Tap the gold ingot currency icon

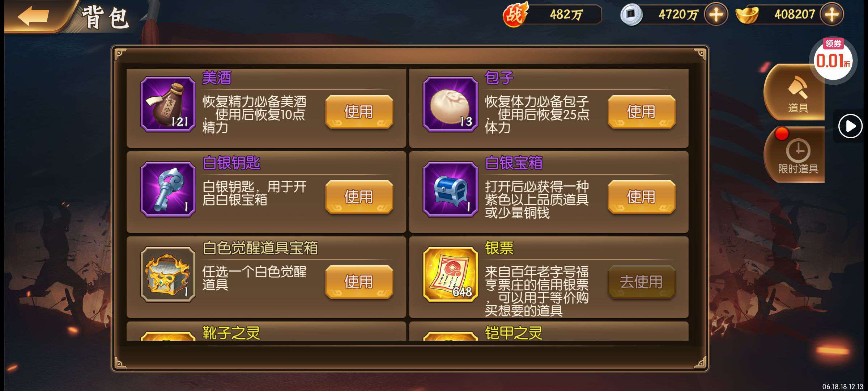tap(747, 15)
